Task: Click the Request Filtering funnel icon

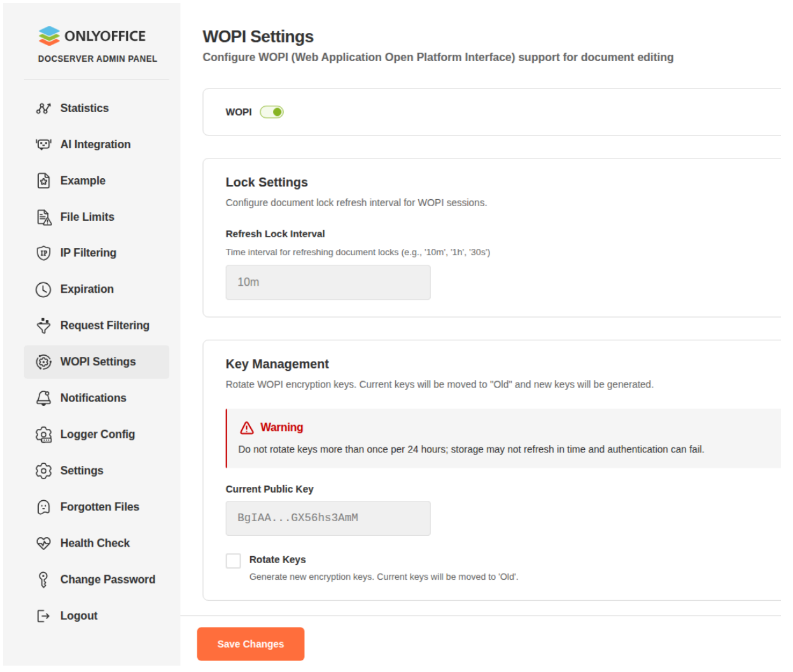Action: pyautogui.click(x=43, y=326)
